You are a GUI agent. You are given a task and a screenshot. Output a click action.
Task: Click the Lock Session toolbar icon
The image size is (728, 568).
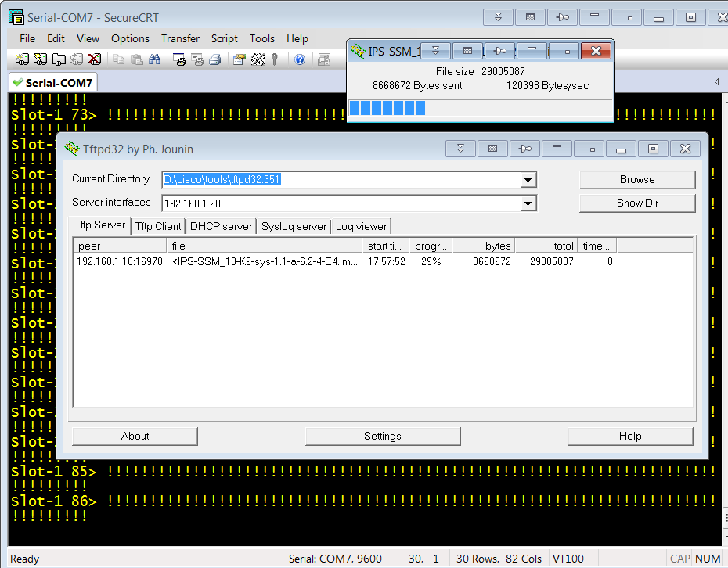(324, 59)
